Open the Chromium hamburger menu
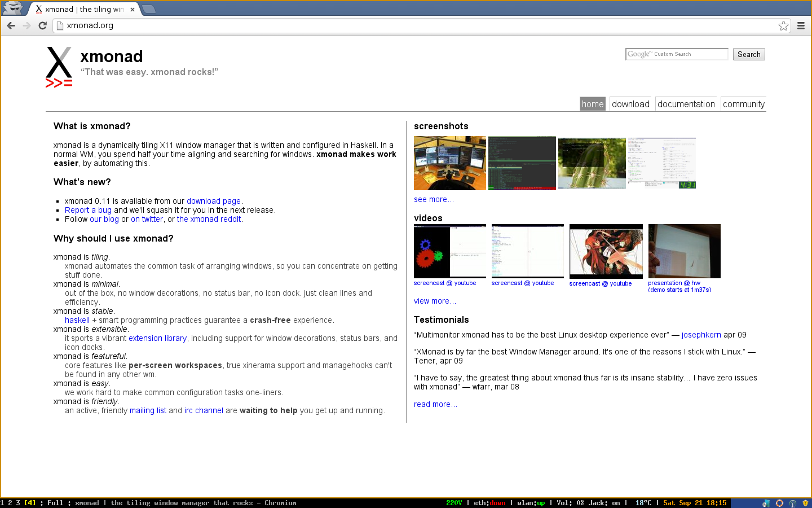Screen dimensions: 812x508 (801, 25)
